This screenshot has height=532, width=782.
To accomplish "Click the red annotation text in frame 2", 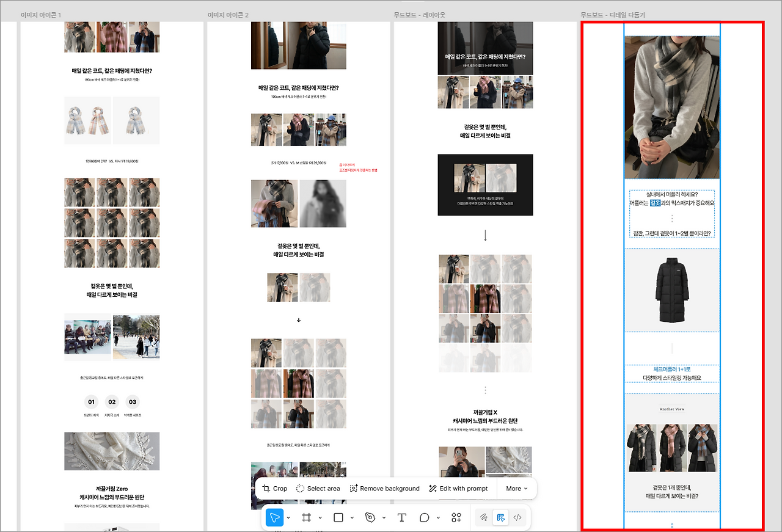I will pyautogui.click(x=359, y=167).
